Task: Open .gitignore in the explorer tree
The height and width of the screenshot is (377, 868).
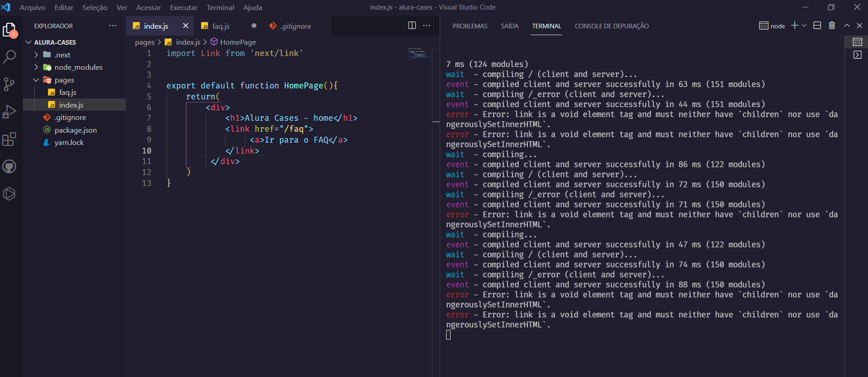Action: 70,118
